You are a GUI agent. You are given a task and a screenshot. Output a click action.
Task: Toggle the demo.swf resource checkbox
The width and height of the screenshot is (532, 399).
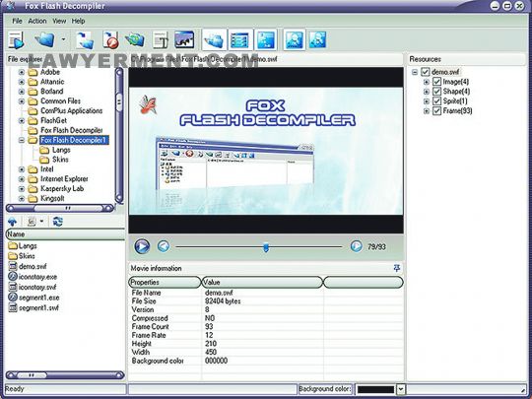coord(426,72)
